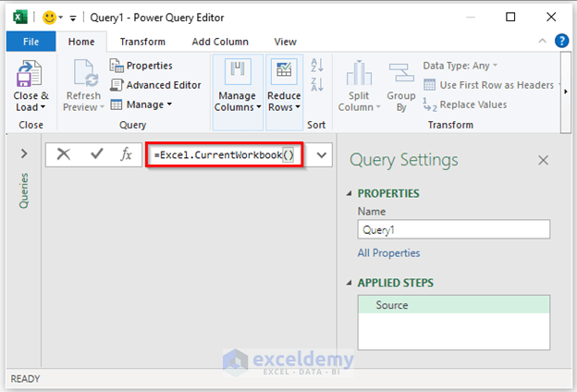Click the Excel logo icon in the title bar
577x392 pixels.
[19, 17]
